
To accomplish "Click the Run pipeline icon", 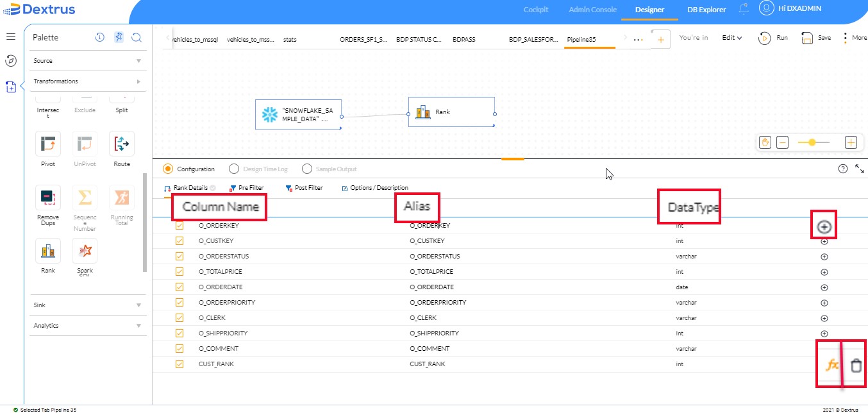I will click(764, 38).
